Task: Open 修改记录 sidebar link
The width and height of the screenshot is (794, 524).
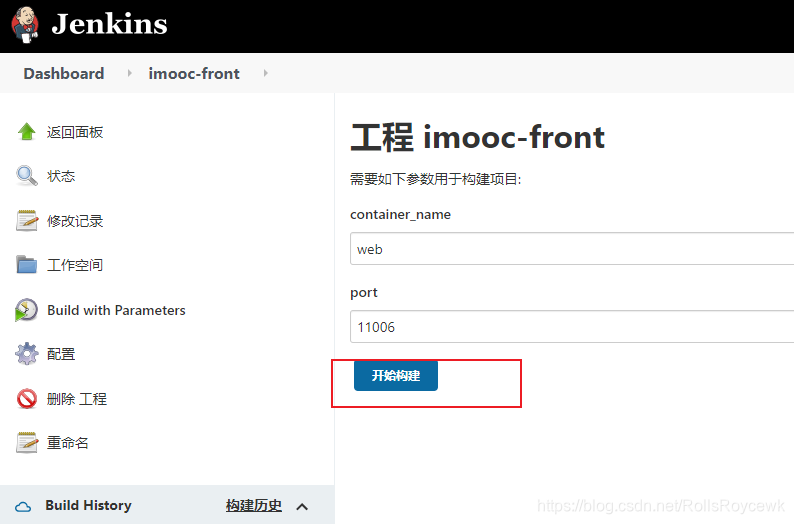Action: pos(75,221)
